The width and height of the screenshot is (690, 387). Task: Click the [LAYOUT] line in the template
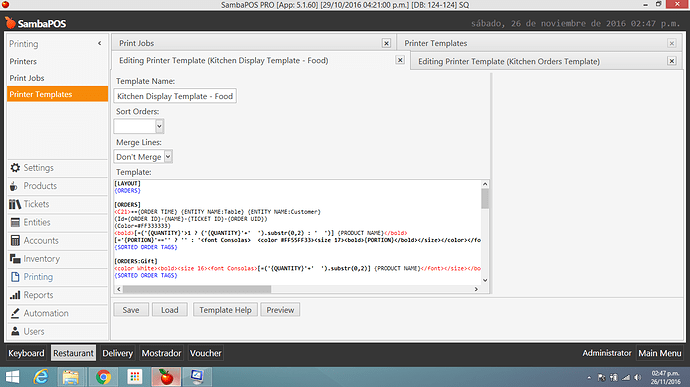128,183
